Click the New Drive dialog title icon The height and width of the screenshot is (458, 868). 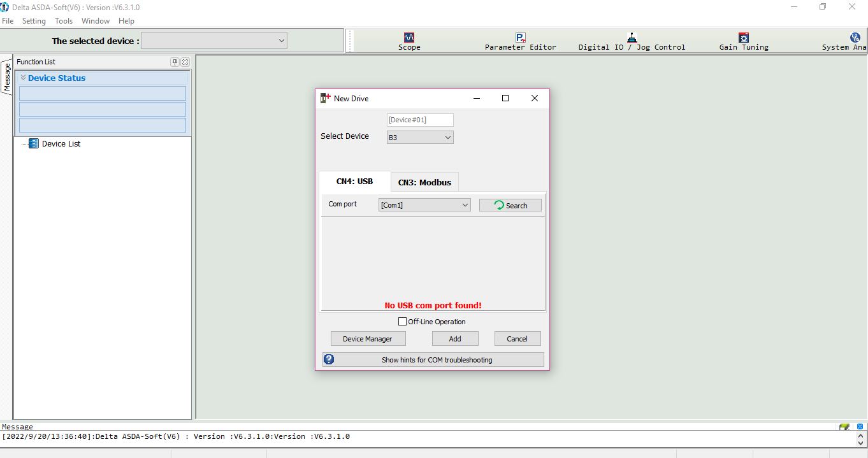point(325,98)
